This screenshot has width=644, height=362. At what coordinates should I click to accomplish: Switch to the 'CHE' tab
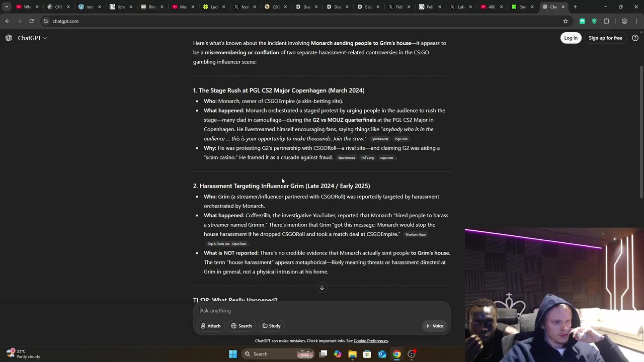58,7
